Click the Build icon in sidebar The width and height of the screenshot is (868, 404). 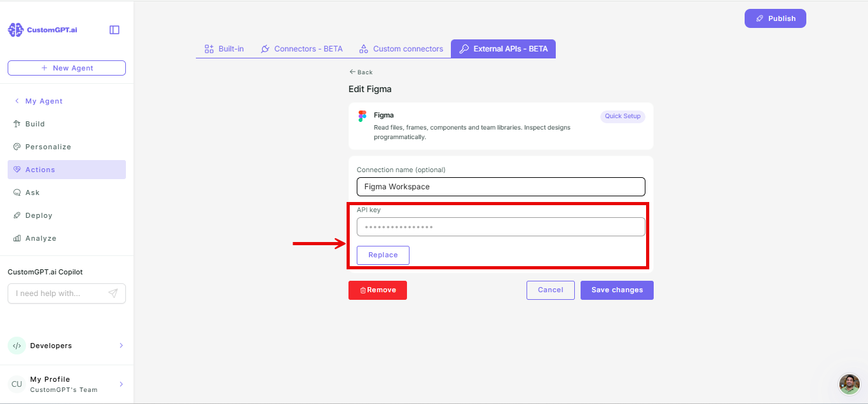[x=17, y=124]
